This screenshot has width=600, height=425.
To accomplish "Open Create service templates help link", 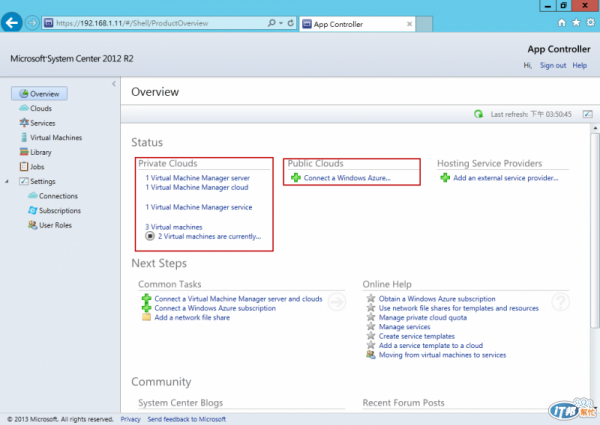I will 417,336.
